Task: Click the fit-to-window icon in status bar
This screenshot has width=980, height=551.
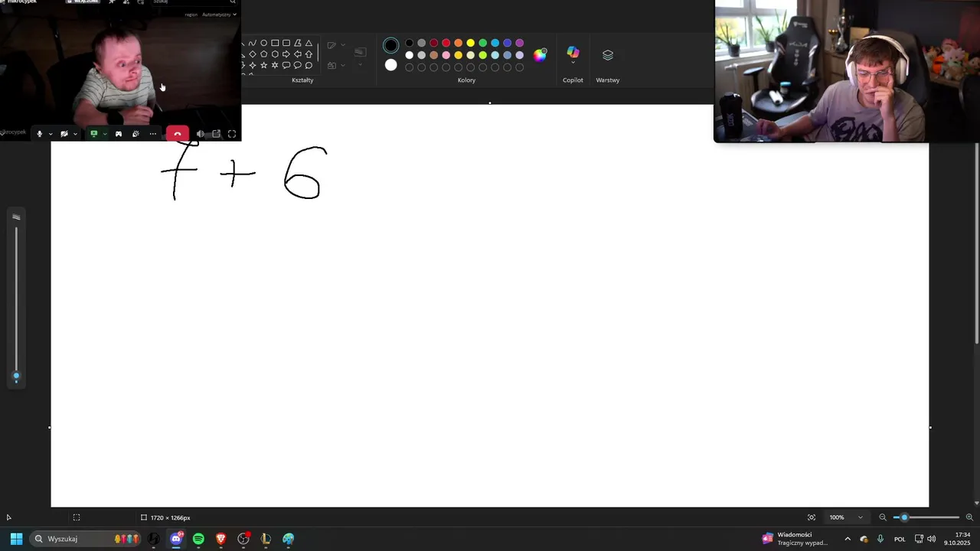Action: [x=812, y=517]
